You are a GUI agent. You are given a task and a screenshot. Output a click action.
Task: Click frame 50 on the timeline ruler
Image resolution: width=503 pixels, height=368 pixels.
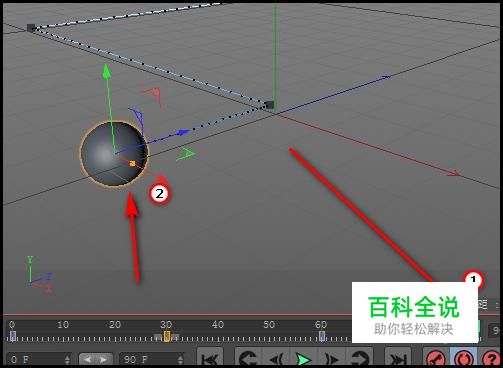(x=269, y=324)
